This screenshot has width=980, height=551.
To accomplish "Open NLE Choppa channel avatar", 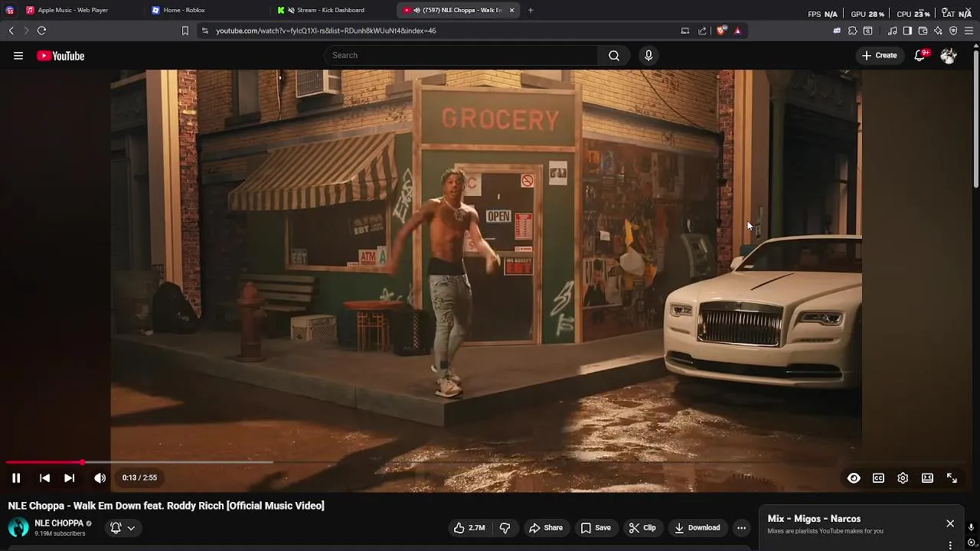I will coord(18,527).
